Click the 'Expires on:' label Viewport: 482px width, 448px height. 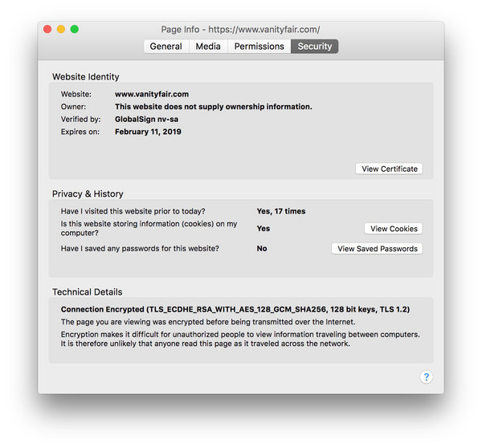click(80, 132)
